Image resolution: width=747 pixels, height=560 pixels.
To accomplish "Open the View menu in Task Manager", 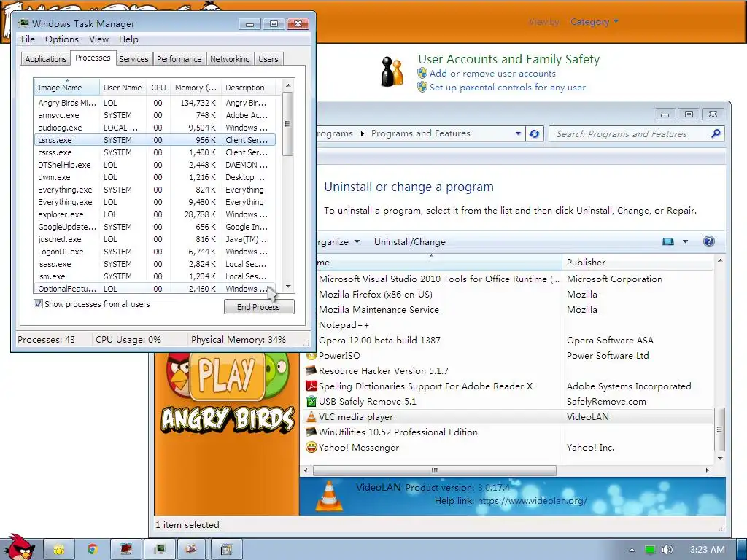I will (98, 39).
